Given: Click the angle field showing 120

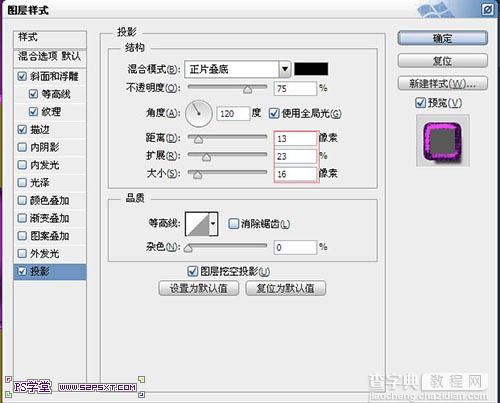Looking at the screenshot, I should 233,114.
